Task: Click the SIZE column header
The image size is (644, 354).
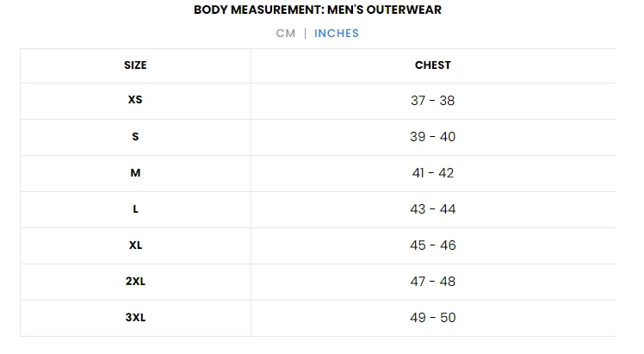Action: [x=135, y=65]
